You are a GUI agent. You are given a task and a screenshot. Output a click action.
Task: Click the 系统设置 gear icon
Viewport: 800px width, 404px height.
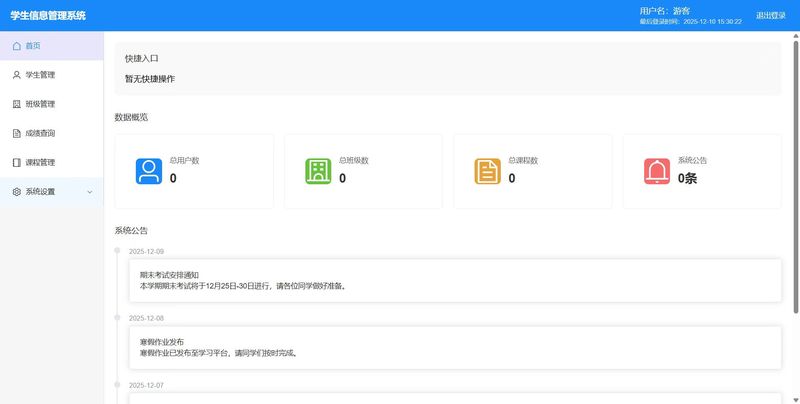point(16,191)
